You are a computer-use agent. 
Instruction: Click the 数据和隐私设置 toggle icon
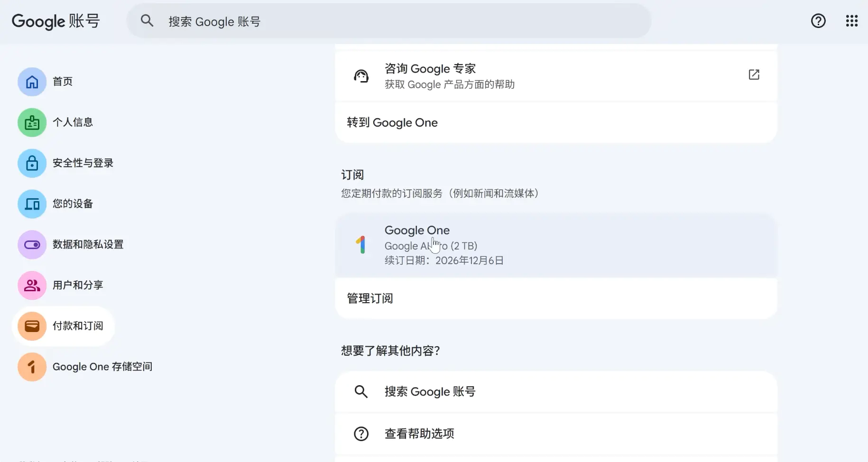pyautogui.click(x=32, y=245)
